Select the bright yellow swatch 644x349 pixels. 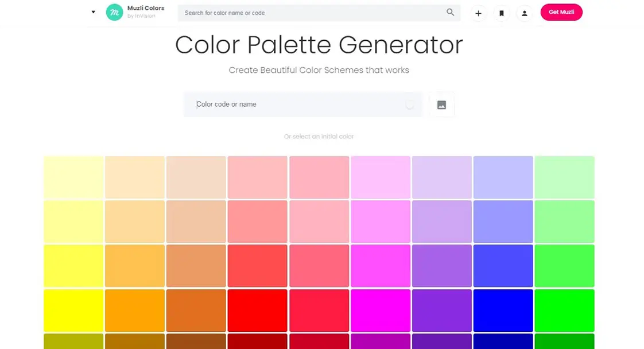pyautogui.click(x=73, y=311)
